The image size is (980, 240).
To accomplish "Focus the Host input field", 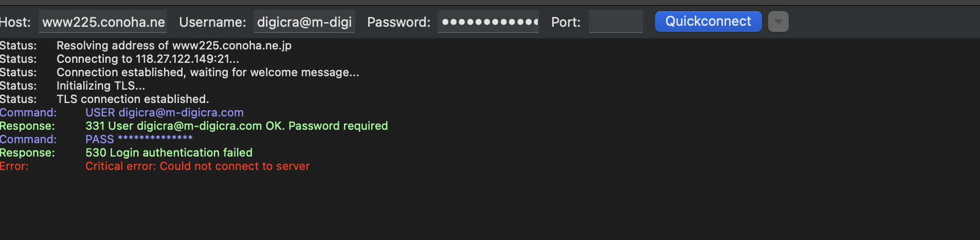I will 103,22.
